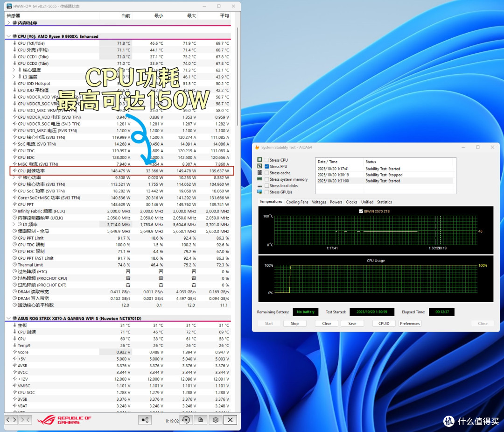The height and width of the screenshot is (432, 504).
Task: Switch to the Temperatures tab in AIDA64
Action: (271, 202)
